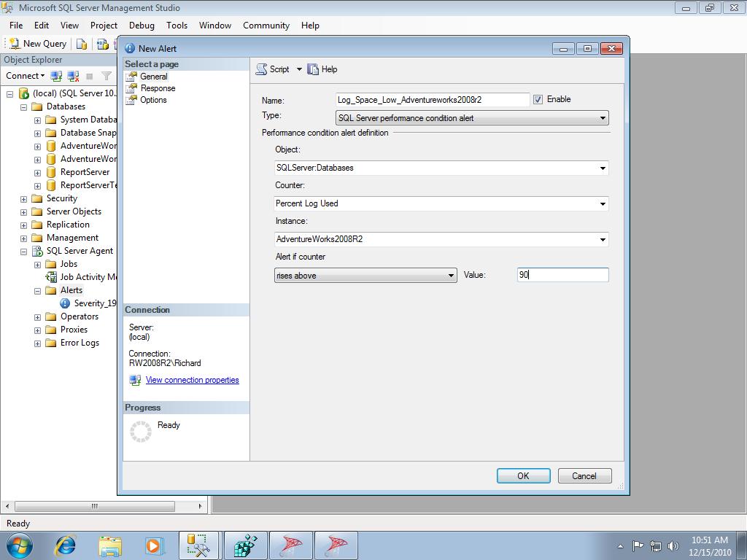Open Windows Explorer from taskbar

point(110,545)
